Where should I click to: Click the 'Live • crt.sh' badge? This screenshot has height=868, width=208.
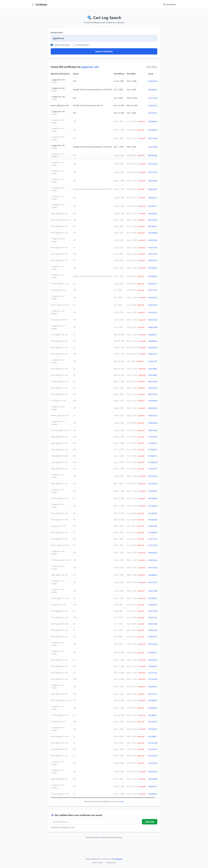[x=152, y=67]
